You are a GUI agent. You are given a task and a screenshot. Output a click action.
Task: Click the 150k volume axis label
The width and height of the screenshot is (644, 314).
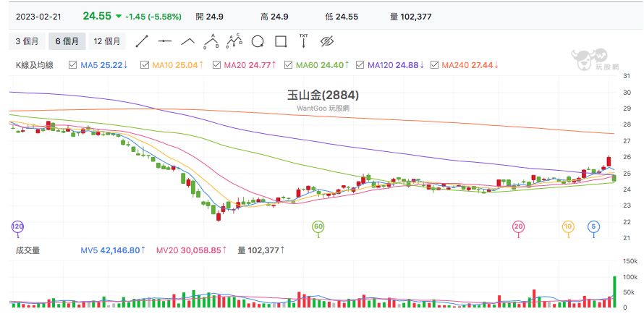[x=630, y=261]
